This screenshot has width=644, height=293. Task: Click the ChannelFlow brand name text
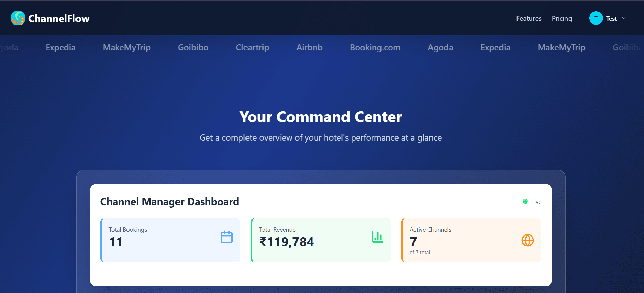click(x=59, y=19)
